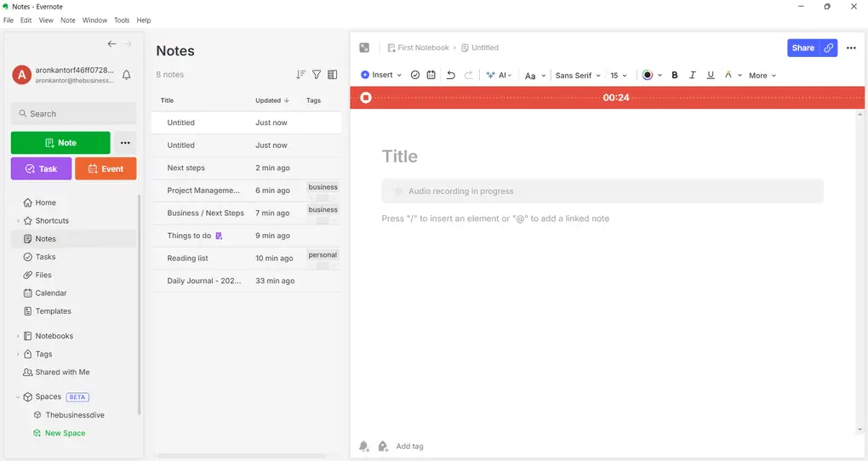Create a new Note with green button
This screenshot has height=461, width=868.
60,143
